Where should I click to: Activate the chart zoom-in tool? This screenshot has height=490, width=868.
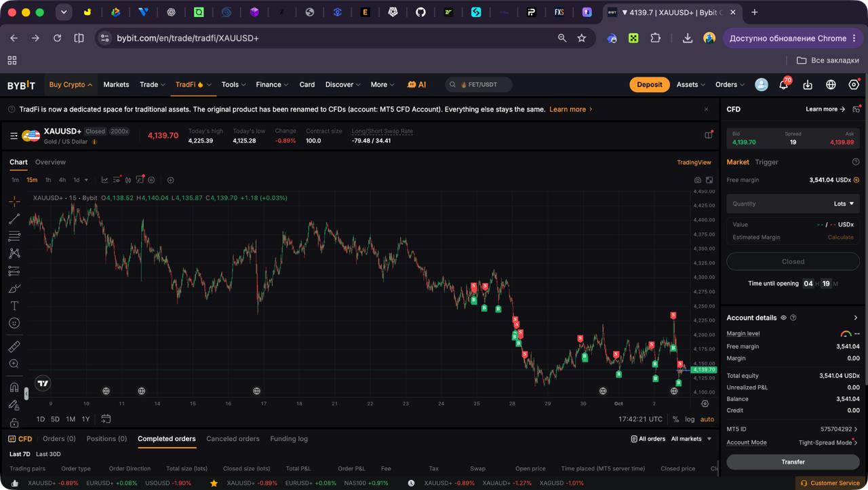(x=14, y=364)
